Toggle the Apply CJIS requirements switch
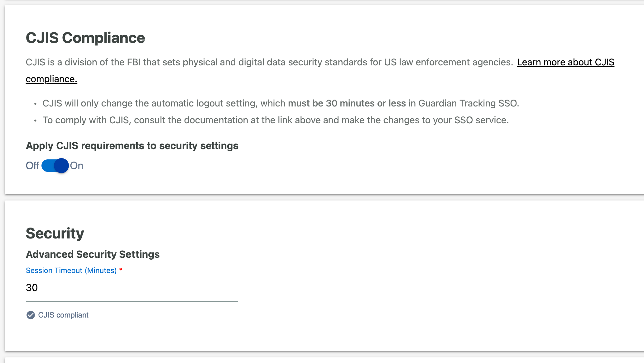Viewport: 644px width, 363px height. point(55,166)
